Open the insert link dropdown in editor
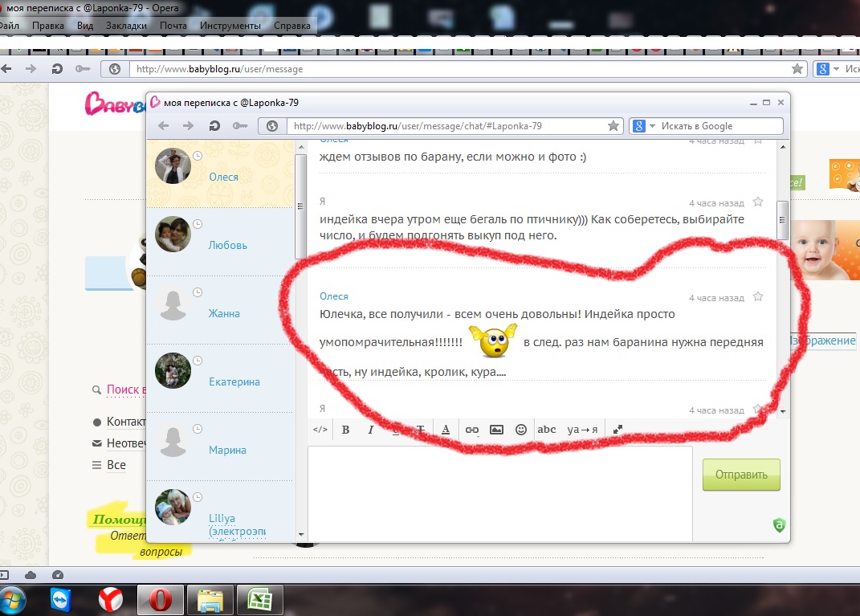The width and height of the screenshot is (860, 616). coord(472,430)
